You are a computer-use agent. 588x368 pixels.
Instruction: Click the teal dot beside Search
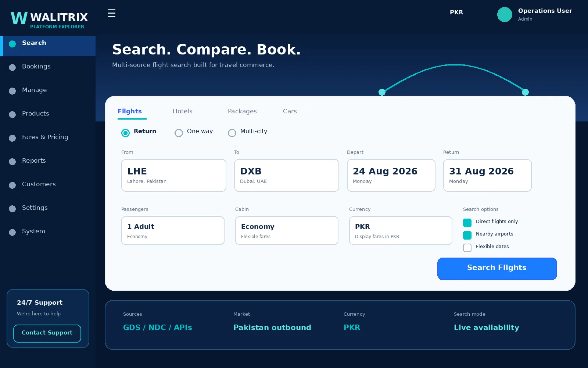(12, 44)
